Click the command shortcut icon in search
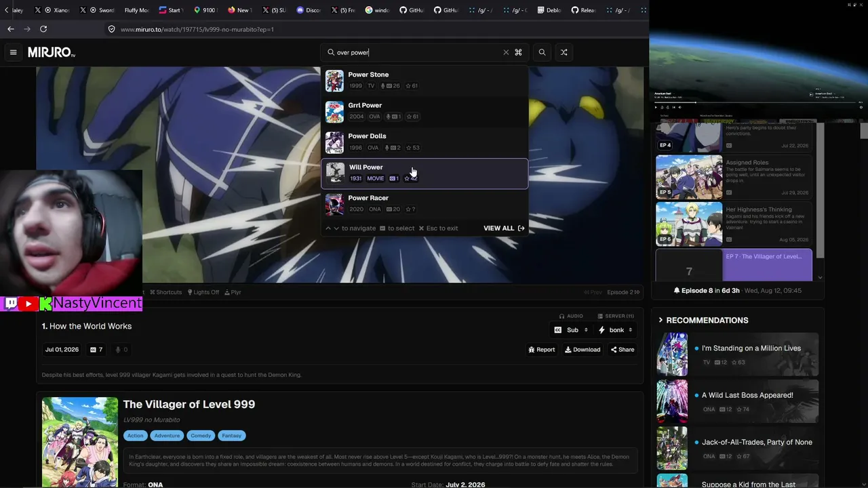Image resolution: width=868 pixels, height=488 pixels. pos(518,52)
